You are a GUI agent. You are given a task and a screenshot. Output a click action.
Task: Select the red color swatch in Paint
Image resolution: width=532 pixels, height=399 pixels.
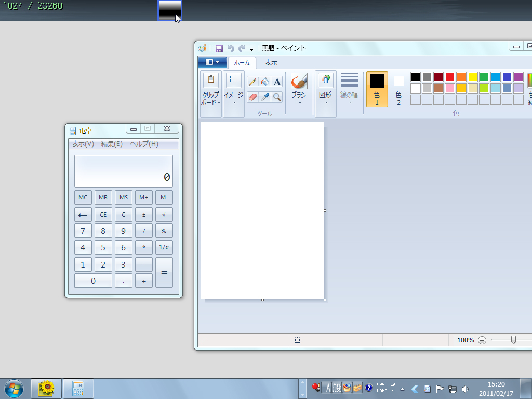(450, 76)
